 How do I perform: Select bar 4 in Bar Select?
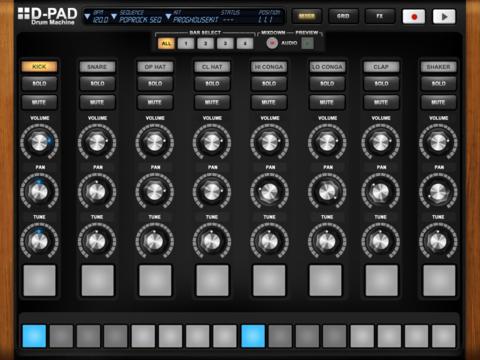[x=245, y=44]
